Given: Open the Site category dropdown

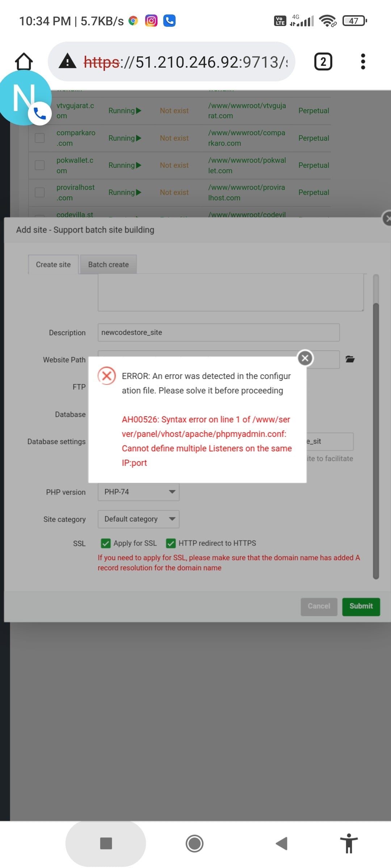Looking at the screenshot, I should pyautogui.click(x=138, y=519).
